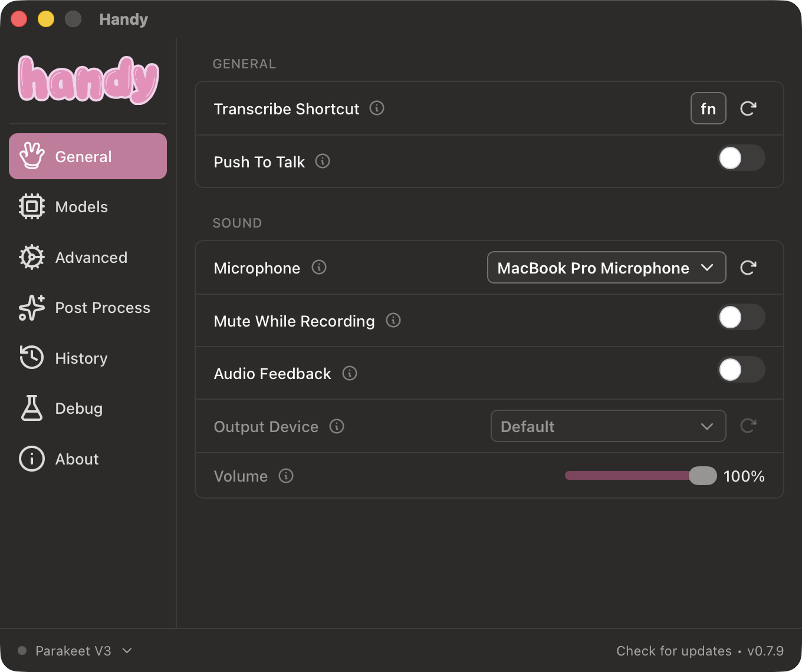Refresh the microphone device list

pos(748,268)
